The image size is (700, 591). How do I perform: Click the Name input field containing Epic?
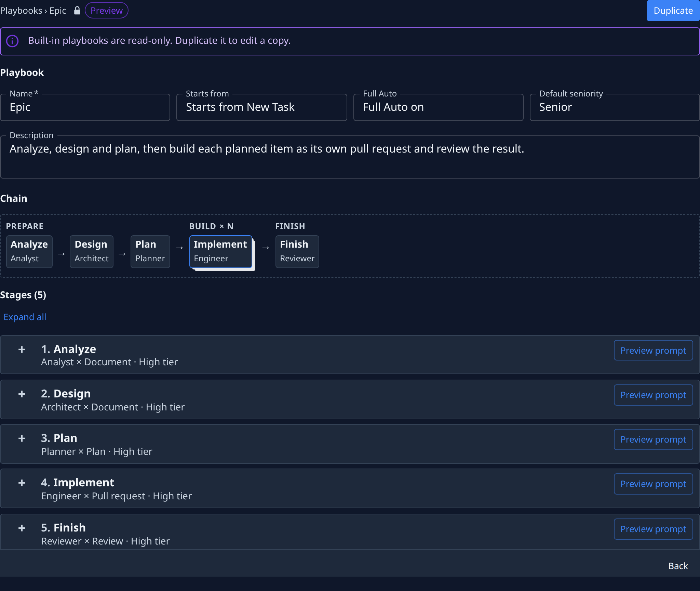tap(85, 107)
